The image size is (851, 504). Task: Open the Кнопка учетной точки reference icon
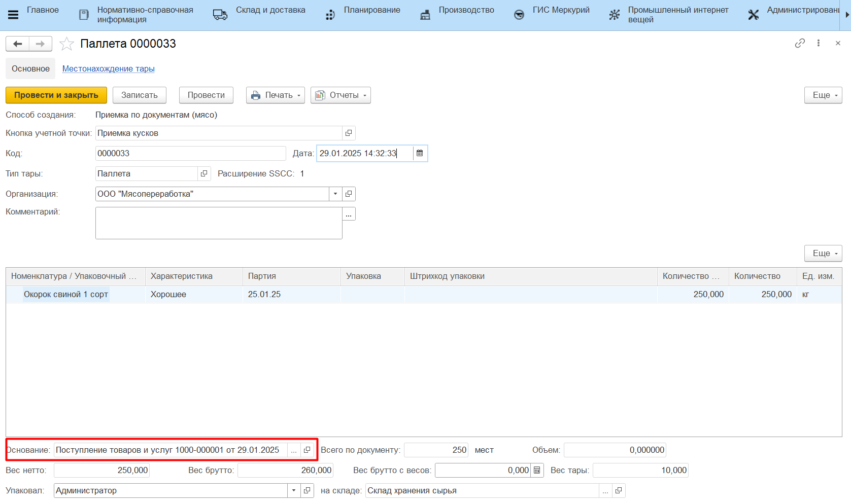(x=349, y=133)
